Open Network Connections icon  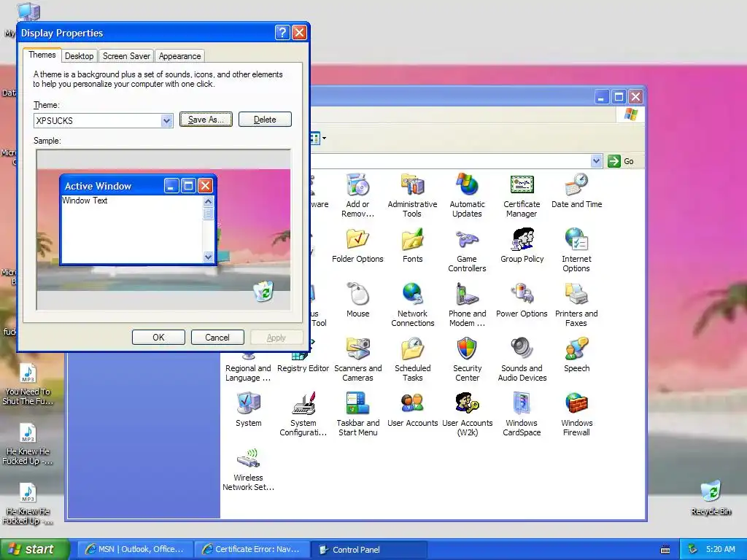click(413, 306)
